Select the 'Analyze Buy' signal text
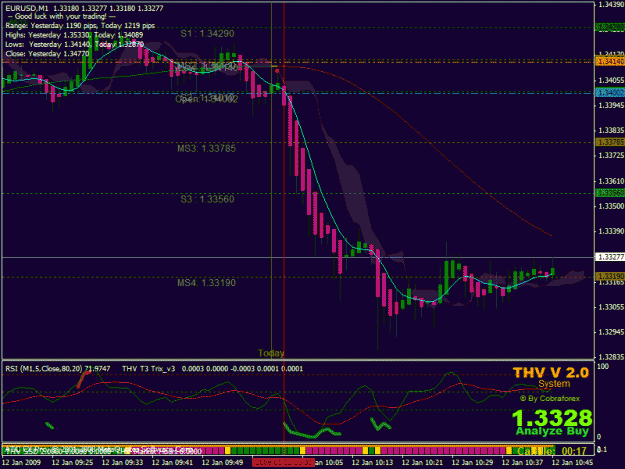625x469 pixels. coord(552,431)
